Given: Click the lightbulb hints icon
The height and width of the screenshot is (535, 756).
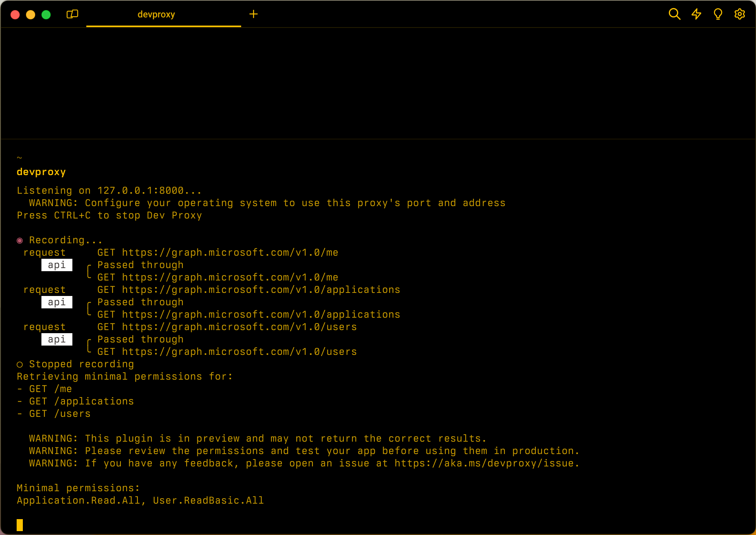Looking at the screenshot, I should (718, 14).
